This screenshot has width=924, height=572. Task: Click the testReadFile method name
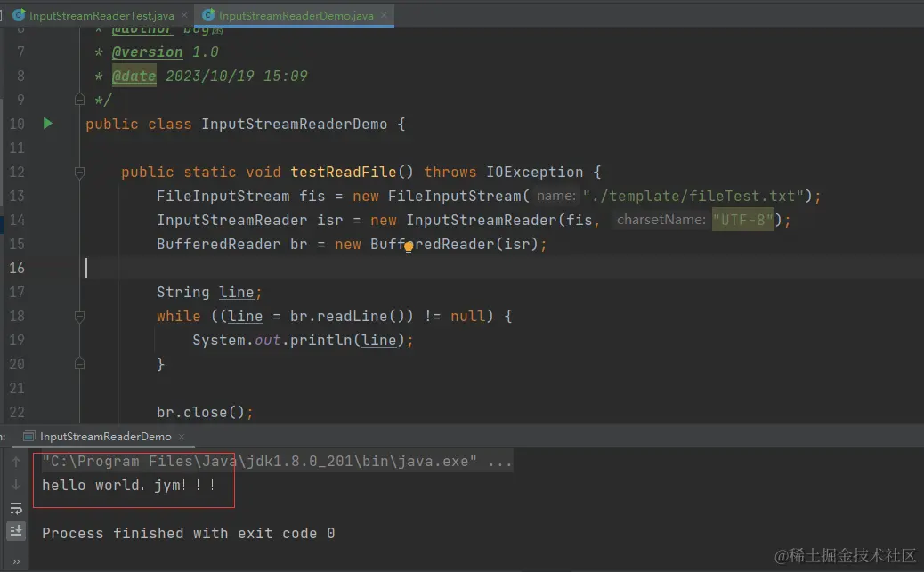[x=343, y=172]
